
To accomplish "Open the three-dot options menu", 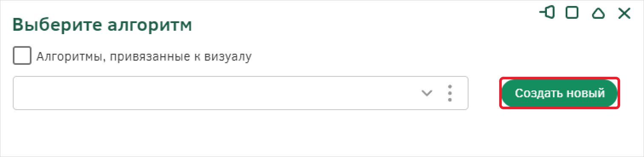I will 450,93.
